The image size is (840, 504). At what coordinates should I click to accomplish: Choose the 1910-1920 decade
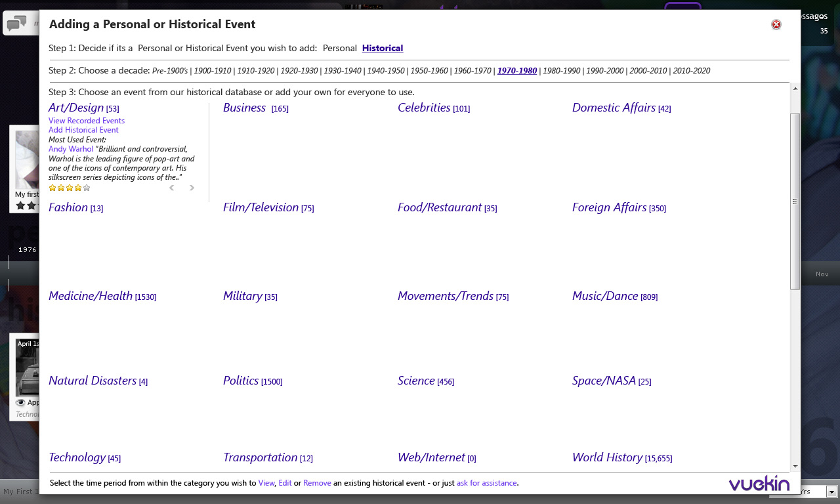(256, 71)
